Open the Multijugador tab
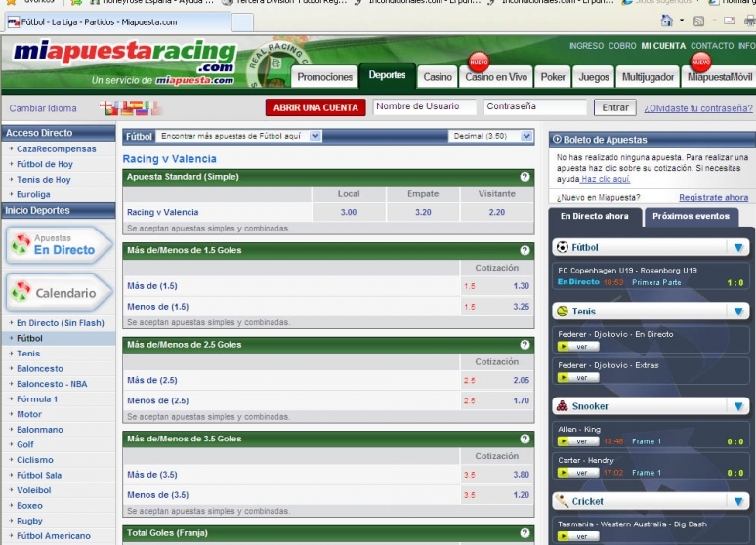The width and height of the screenshot is (756, 545). (648, 77)
